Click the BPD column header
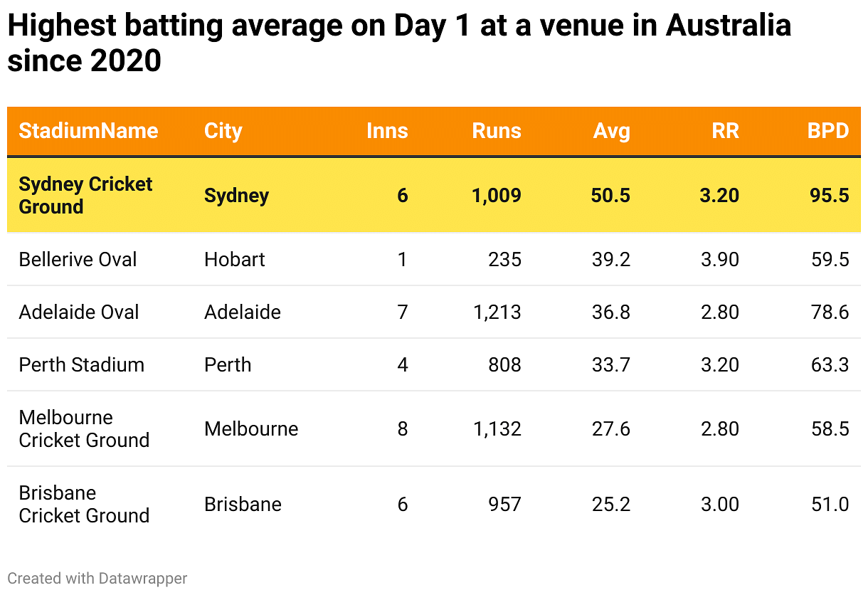Screen dimensions: 868x595 click(828, 131)
